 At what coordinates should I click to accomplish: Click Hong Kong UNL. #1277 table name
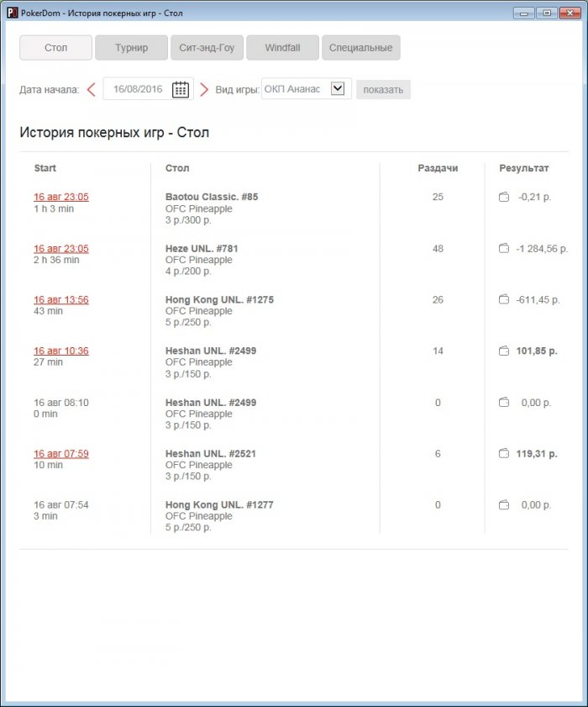[x=219, y=505]
